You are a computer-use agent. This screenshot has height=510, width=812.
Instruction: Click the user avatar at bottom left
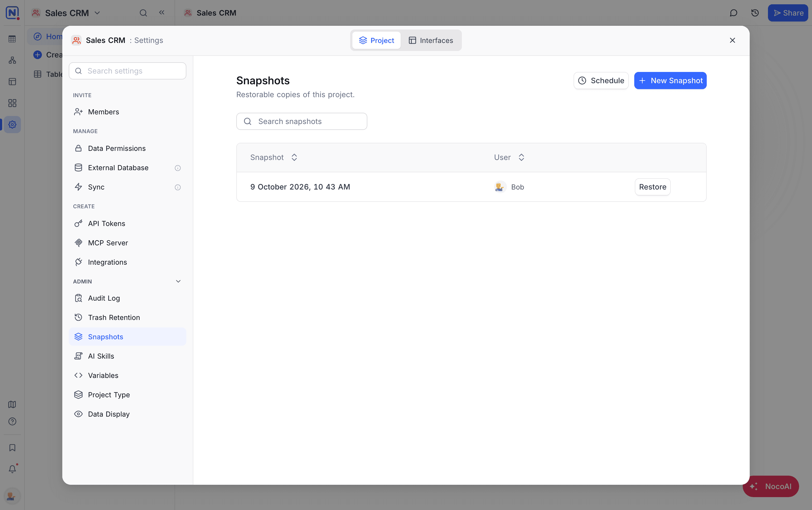tap(12, 496)
